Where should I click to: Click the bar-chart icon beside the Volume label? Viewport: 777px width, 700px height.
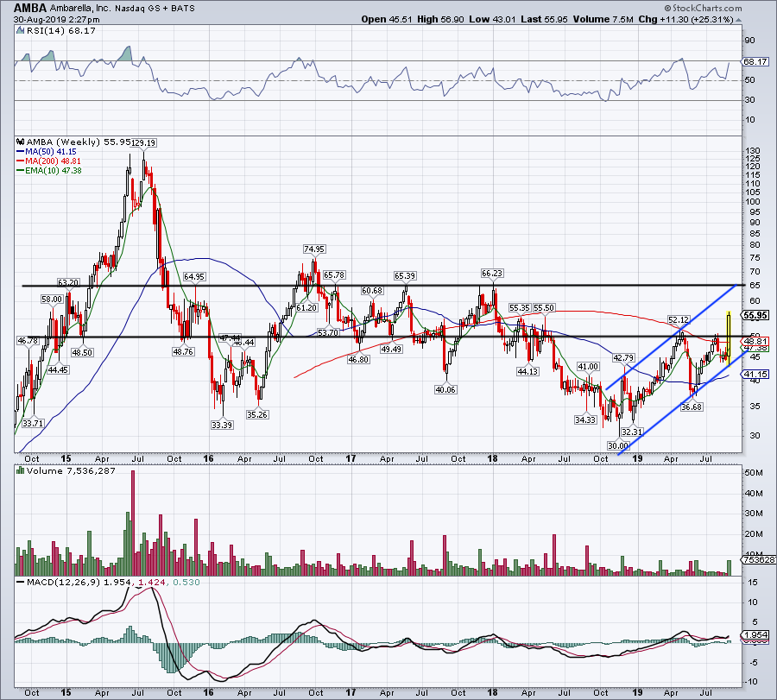[21, 471]
